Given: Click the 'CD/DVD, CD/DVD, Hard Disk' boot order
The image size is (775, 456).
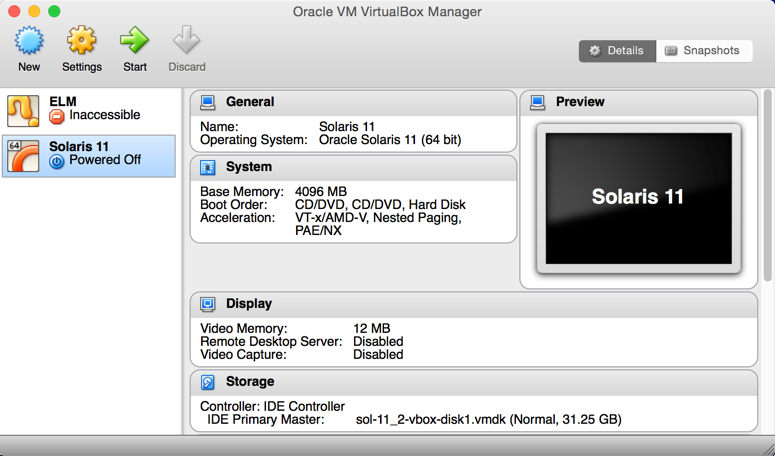Looking at the screenshot, I should click(x=380, y=205).
